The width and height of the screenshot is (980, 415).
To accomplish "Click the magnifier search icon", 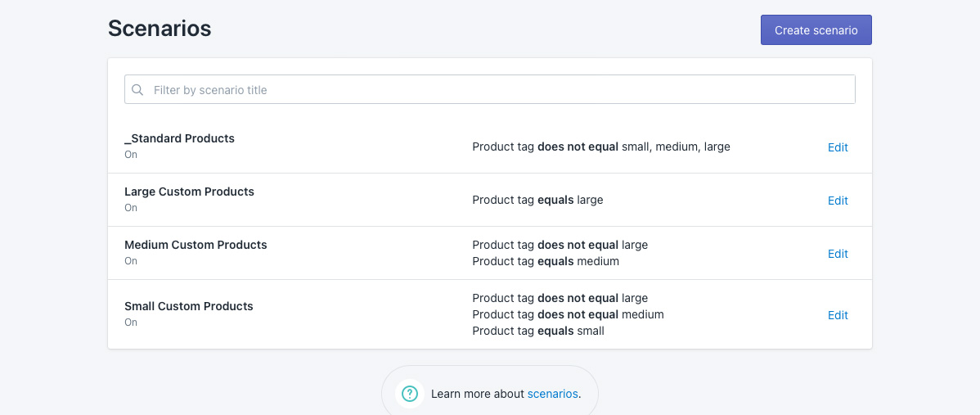I will tap(137, 90).
